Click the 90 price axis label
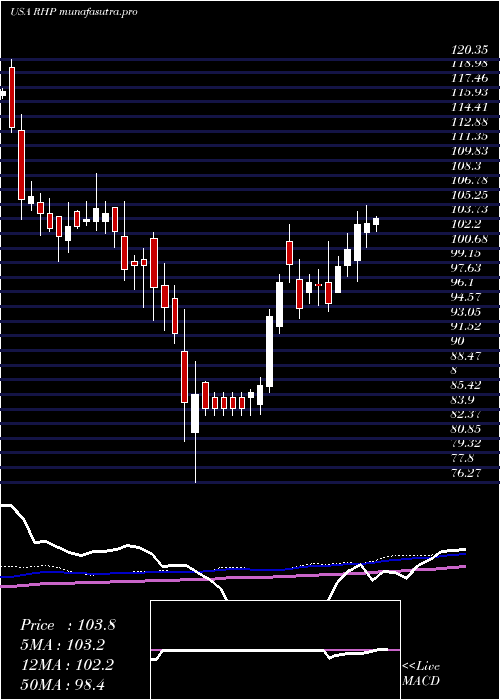 click(458, 341)
